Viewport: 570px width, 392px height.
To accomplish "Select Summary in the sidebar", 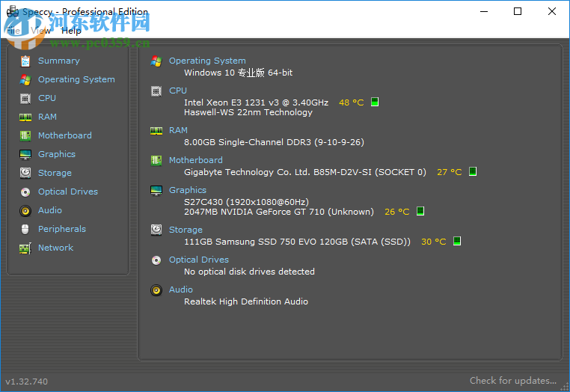I will click(x=59, y=61).
